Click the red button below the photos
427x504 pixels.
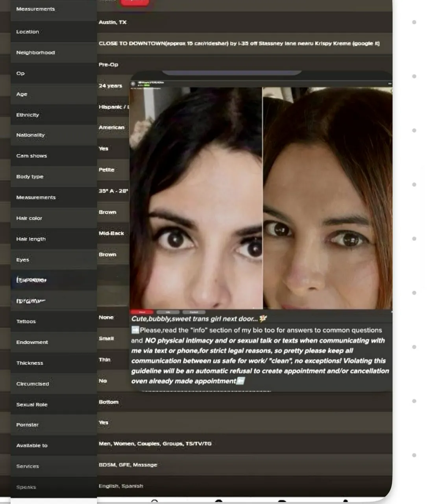point(142,312)
